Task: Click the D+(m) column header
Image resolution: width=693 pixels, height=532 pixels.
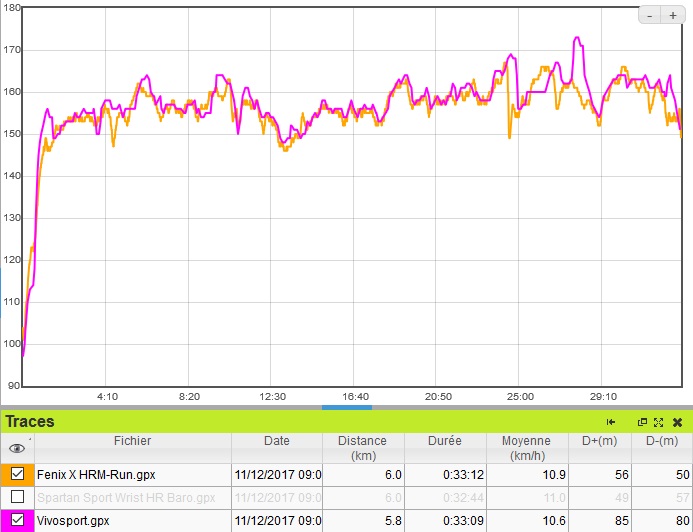Action: 601,441
